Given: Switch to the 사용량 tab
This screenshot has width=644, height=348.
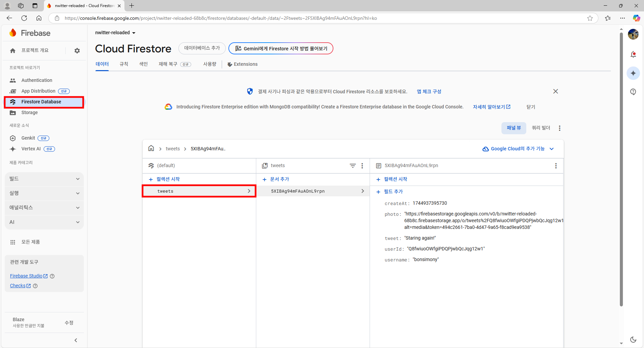Looking at the screenshot, I should point(210,64).
